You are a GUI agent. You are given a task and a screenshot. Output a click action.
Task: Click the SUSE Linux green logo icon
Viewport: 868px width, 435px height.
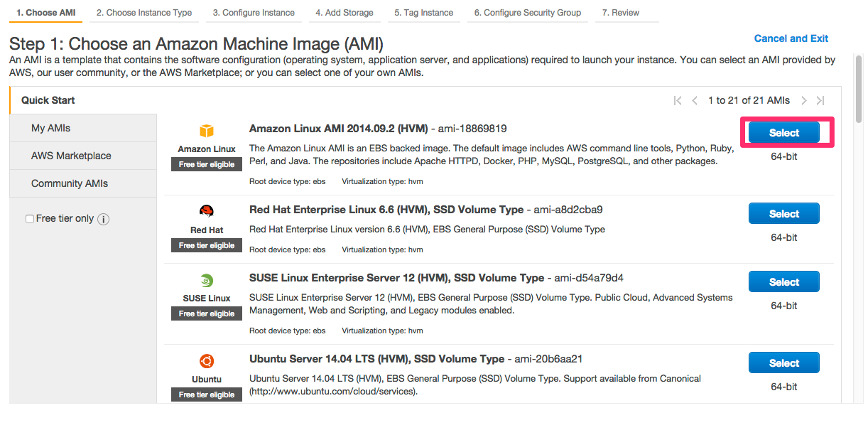207,280
